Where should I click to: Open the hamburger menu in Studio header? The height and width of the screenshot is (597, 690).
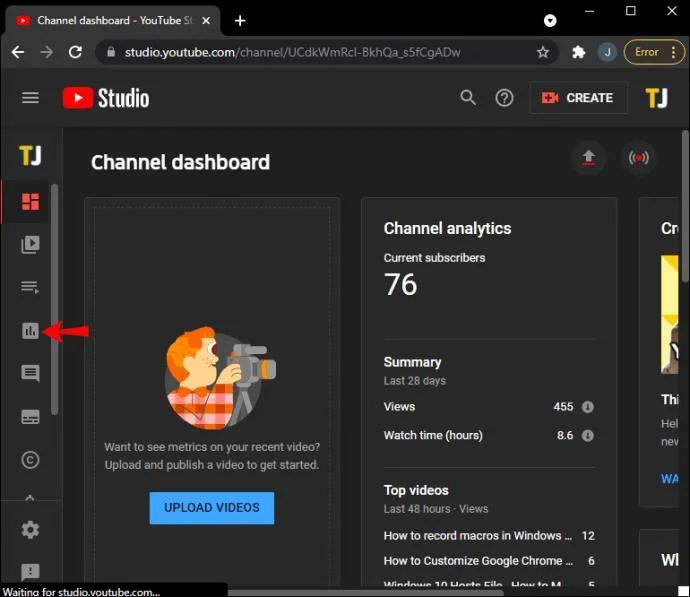(x=30, y=98)
